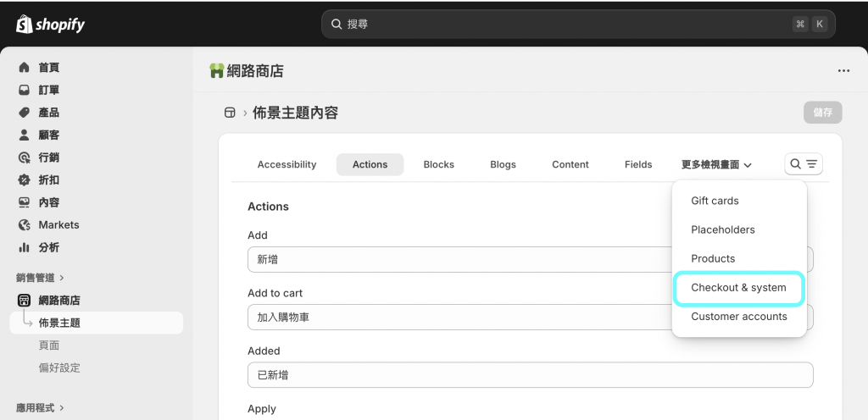The height and width of the screenshot is (420, 868).
Task: Click the Marketing target icon
Action: [24, 157]
